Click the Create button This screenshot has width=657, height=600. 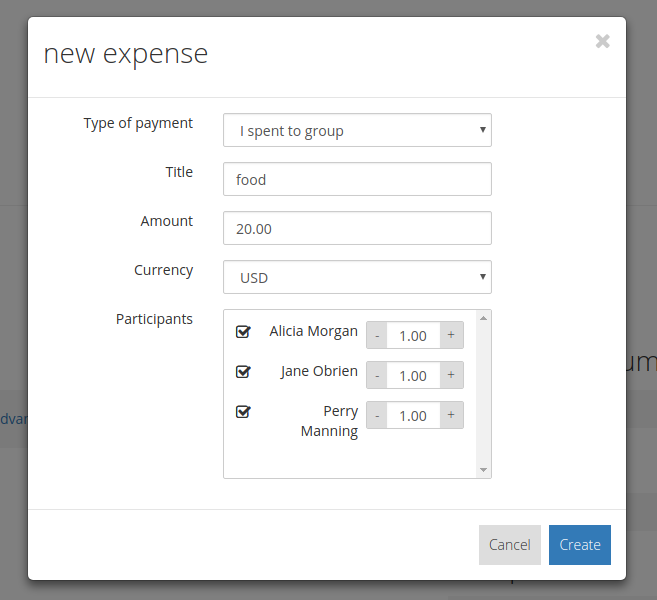pyautogui.click(x=579, y=545)
